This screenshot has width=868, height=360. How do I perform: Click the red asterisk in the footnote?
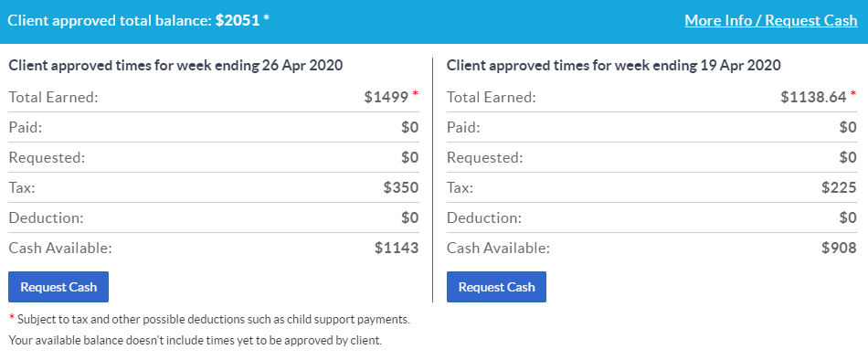click(x=12, y=318)
